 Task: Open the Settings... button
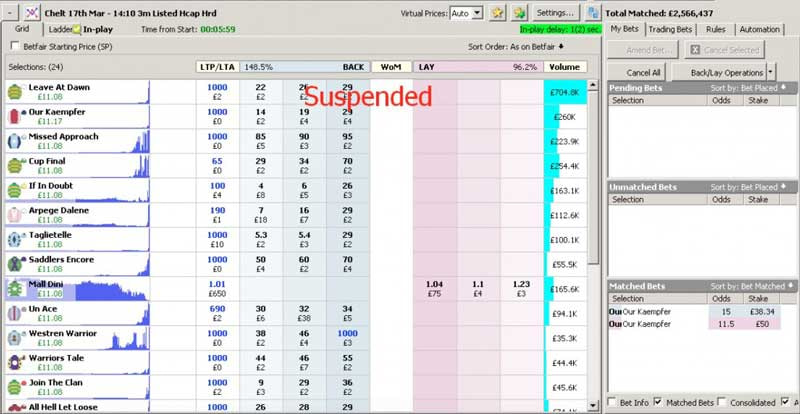click(x=555, y=13)
